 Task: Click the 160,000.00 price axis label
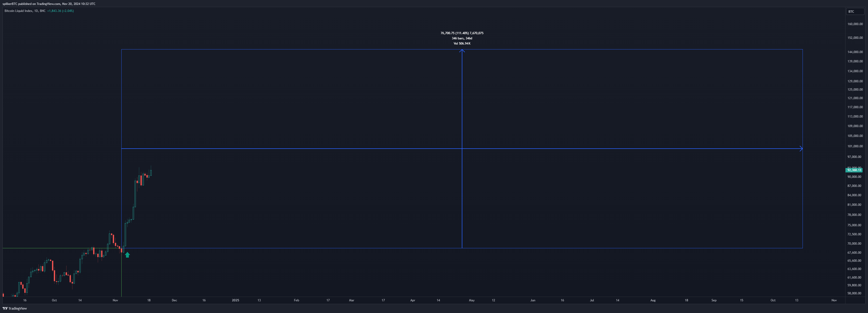tap(855, 24)
